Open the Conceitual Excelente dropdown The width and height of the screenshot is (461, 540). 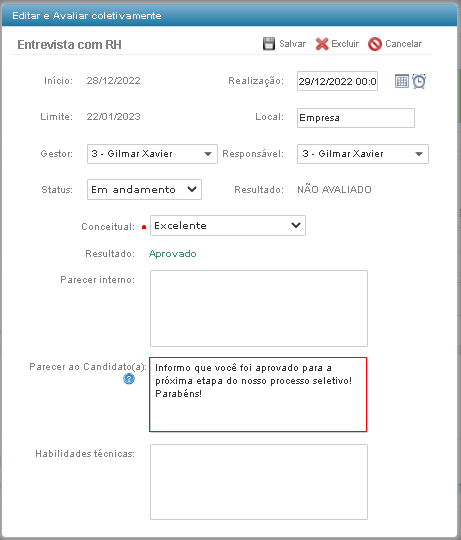point(228,226)
